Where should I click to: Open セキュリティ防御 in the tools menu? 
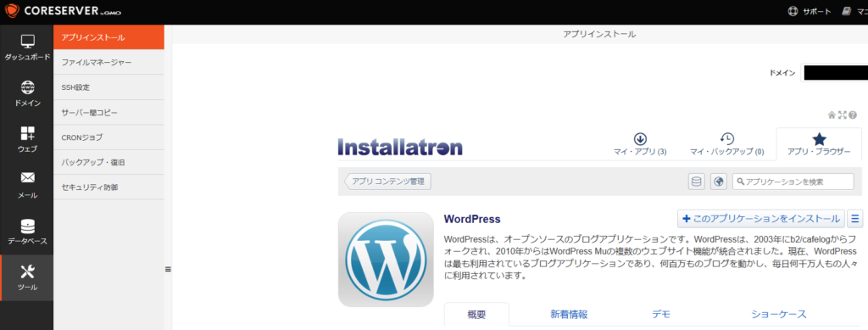pos(108,187)
